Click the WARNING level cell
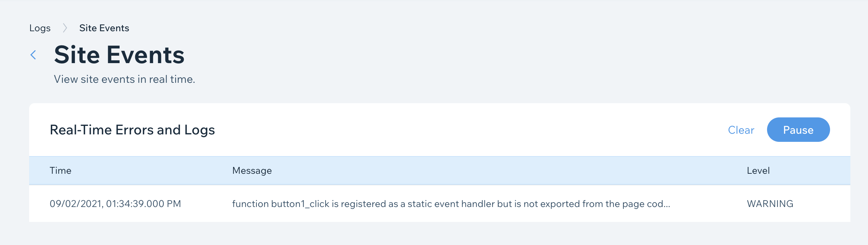The image size is (868, 245). [x=770, y=204]
